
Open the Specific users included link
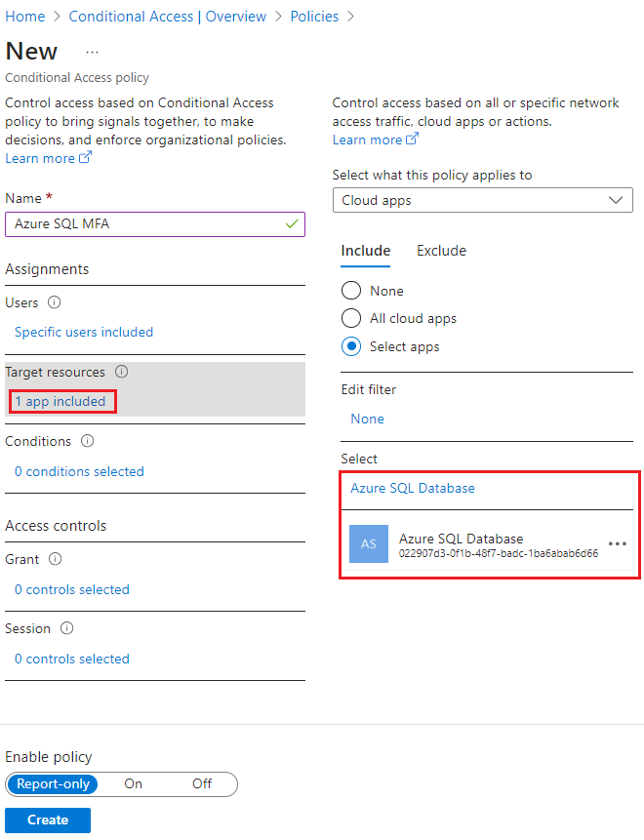(x=84, y=332)
